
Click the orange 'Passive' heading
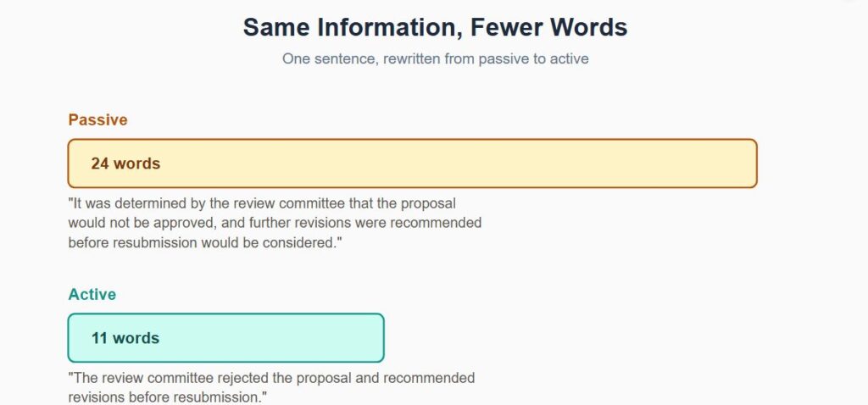click(x=98, y=120)
